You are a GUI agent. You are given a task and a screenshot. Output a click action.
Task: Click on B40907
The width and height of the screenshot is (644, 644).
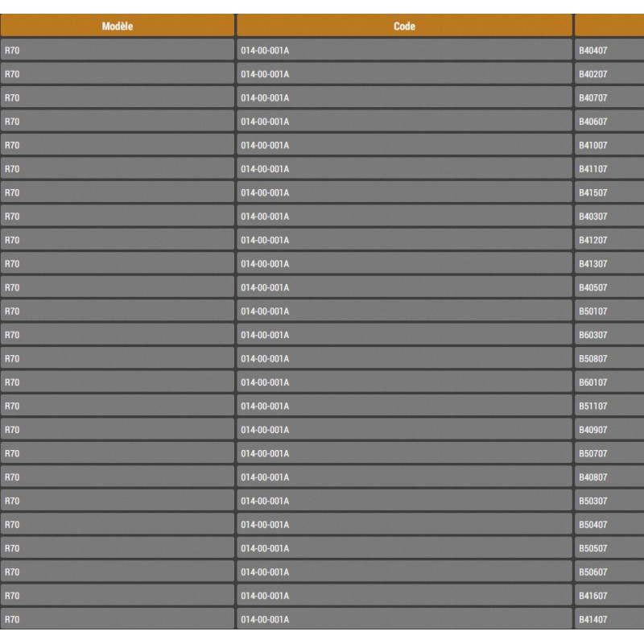[x=592, y=430]
